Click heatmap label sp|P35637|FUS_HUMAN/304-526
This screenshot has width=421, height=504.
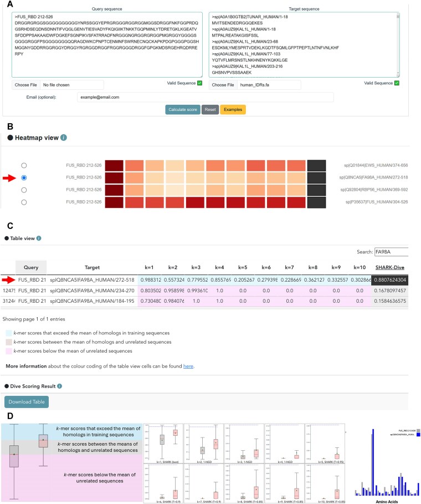377,202
